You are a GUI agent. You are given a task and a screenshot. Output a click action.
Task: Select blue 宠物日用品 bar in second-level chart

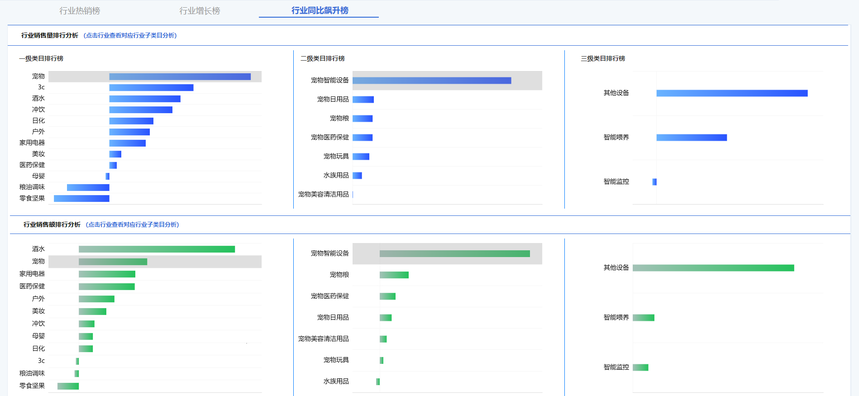(x=363, y=100)
